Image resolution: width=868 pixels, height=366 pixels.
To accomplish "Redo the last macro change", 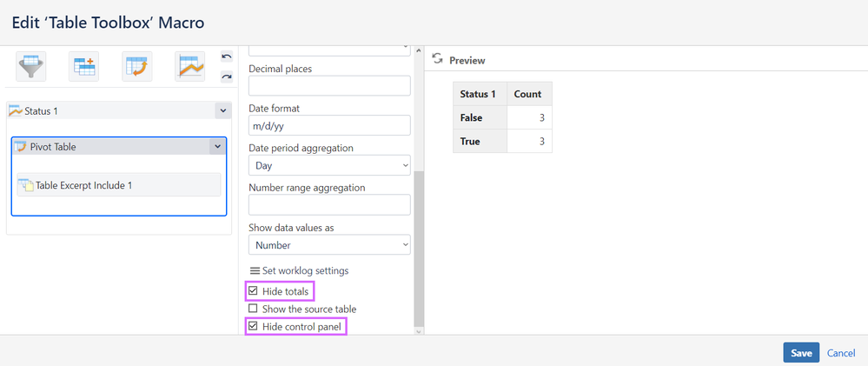I will pyautogui.click(x=227, y=77).
